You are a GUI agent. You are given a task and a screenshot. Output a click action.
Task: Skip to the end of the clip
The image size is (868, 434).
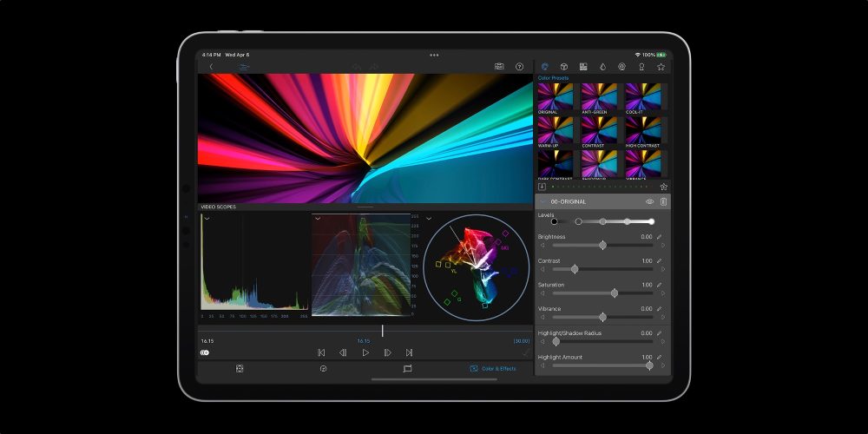tap(409, 352)
